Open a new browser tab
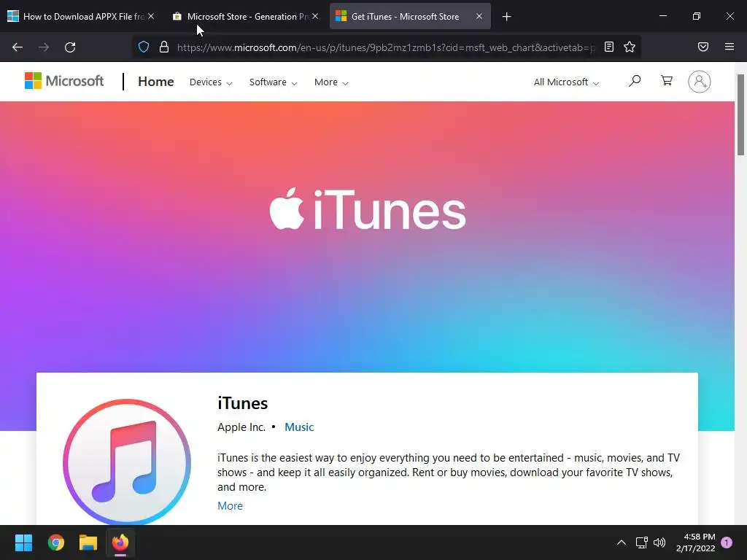 coord(506,17)
